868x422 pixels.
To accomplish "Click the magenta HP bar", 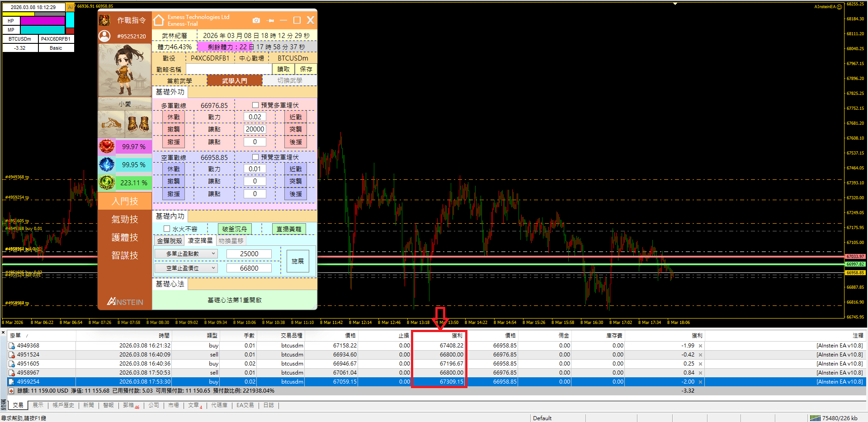I will coord(42,21).
